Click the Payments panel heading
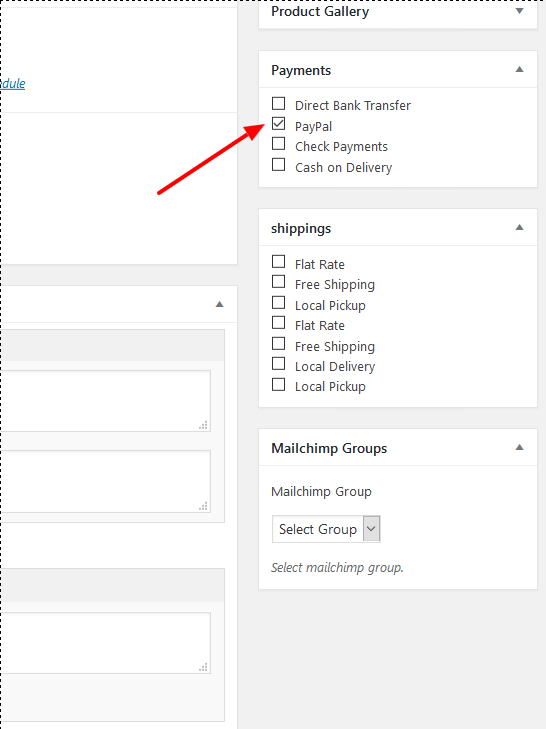 (x=301, y=71)
